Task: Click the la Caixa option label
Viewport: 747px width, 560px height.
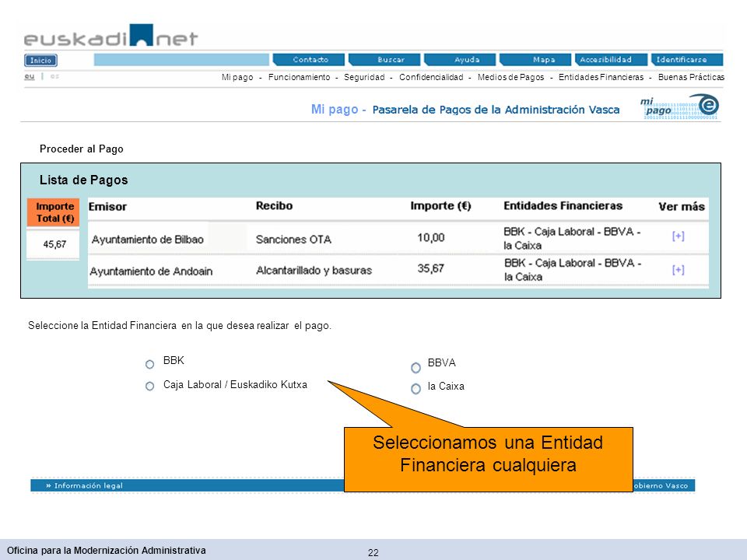Action: coord(446,387)
